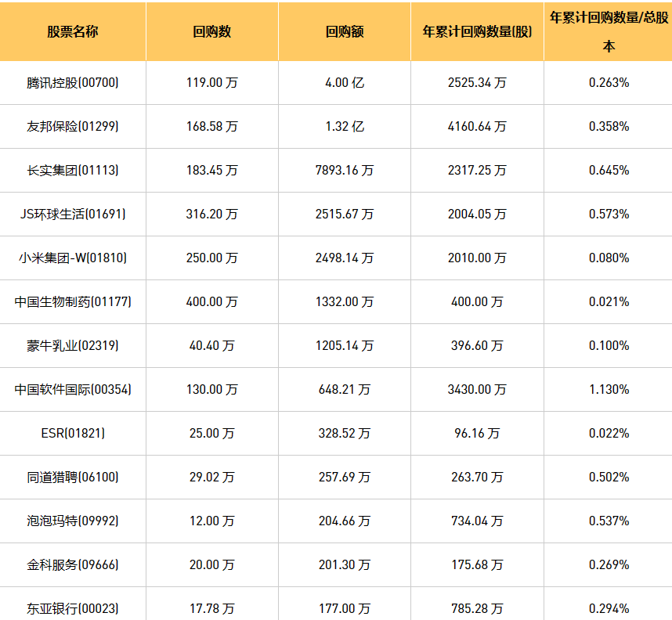Click the 7893.16 万 buyback amount cell
Image resolution: width=672 pixels, height=620 pixels.
tap(345, 170)
